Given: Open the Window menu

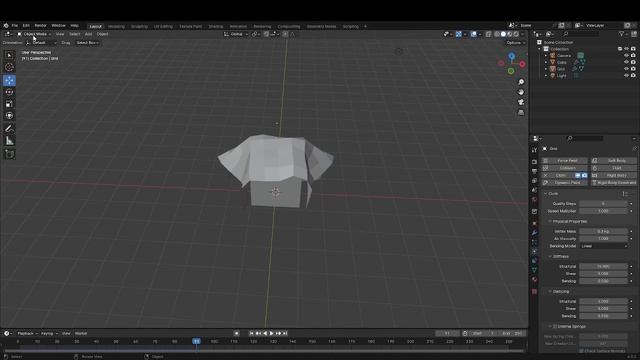Looking at the screenshot, I should [x=58, y=25].
